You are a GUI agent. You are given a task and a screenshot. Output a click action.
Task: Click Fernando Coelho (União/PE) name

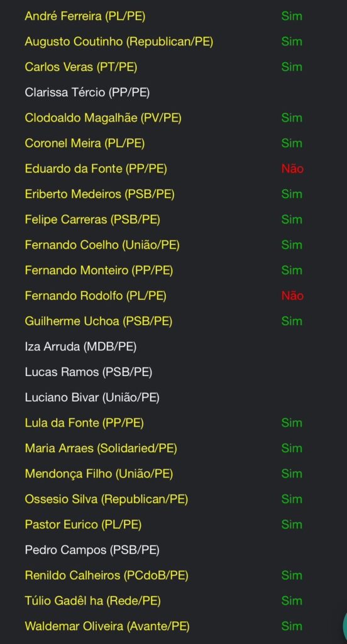[x=102, y=245]
